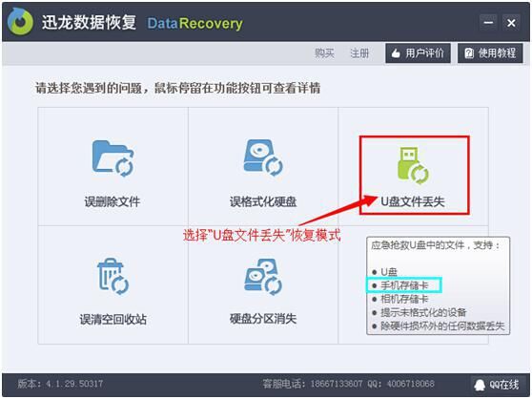Click the 误删除文件 label
The width and height of the screenshot is (532, 399).
113,201
